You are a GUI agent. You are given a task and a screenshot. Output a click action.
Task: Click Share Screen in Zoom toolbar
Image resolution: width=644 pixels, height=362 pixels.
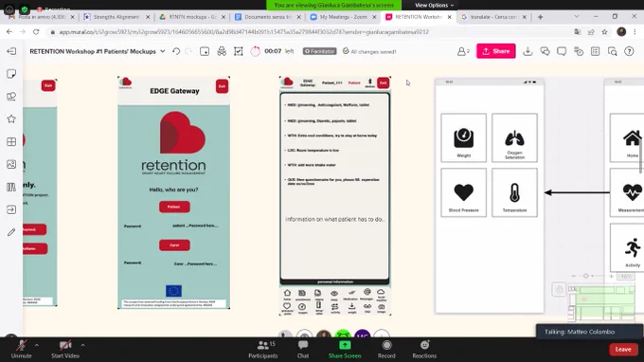[345, 350]
